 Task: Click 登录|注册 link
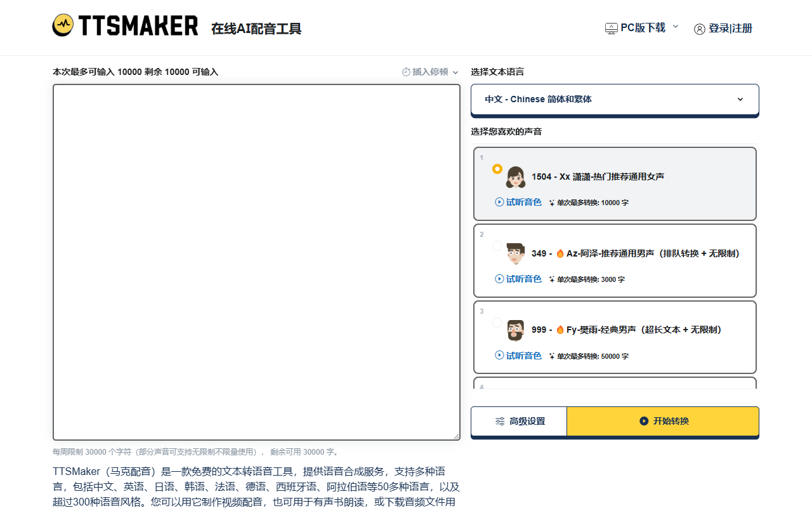point(730,29)
